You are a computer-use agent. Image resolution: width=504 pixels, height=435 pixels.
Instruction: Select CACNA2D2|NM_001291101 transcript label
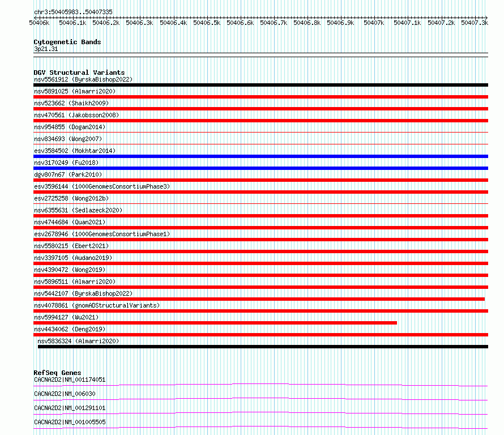[70, 408]
